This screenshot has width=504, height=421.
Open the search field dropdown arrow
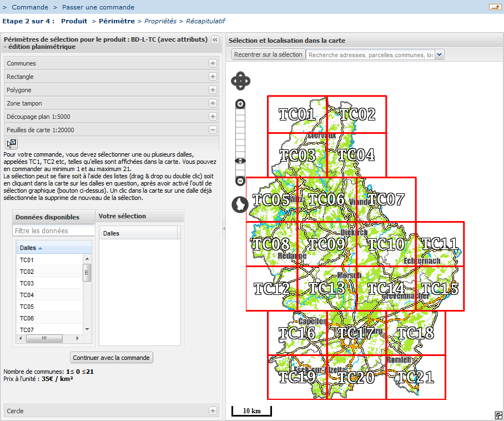click(x=440, y=54)
